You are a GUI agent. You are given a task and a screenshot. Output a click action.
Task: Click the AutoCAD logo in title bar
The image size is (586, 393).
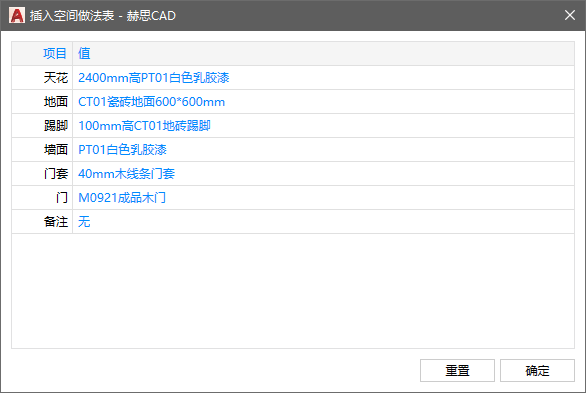[17, 15]
